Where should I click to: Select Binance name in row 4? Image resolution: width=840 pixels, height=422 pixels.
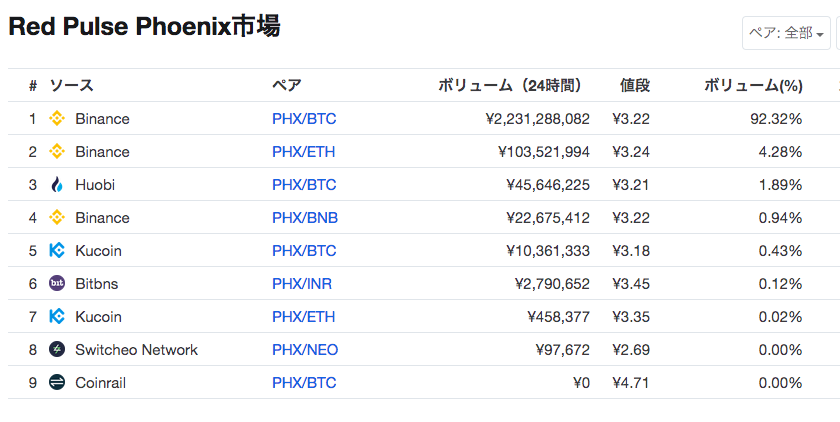coord(102,218)
